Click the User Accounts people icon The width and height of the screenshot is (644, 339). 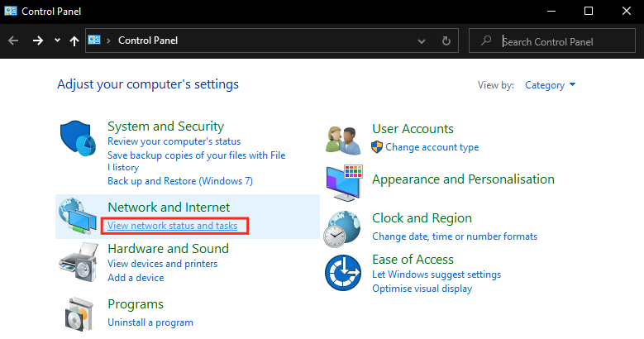coord(343,140)
